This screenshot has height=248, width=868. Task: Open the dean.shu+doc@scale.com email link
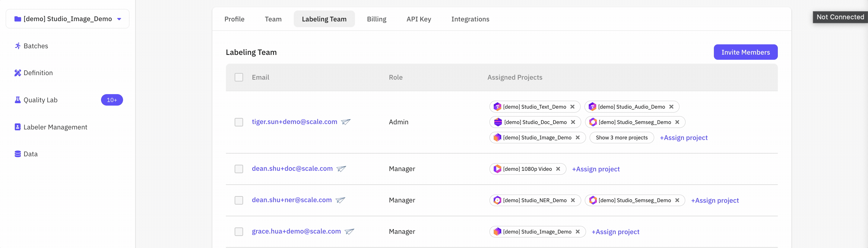(x=292, y=168)
